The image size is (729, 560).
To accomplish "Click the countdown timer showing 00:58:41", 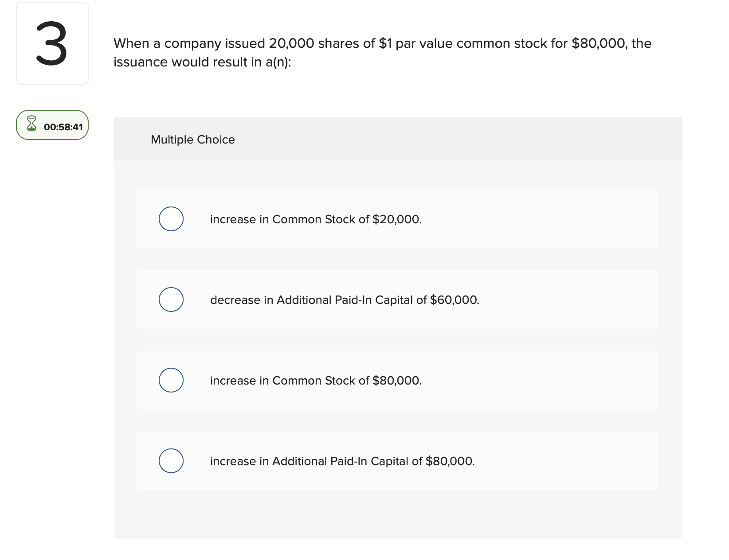I will tap(63, 126).
